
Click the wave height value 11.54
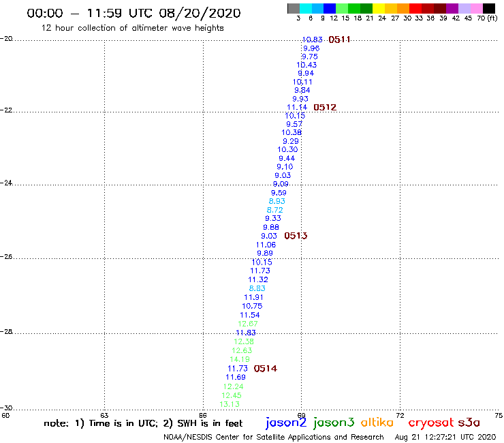[x=250, y=315]
